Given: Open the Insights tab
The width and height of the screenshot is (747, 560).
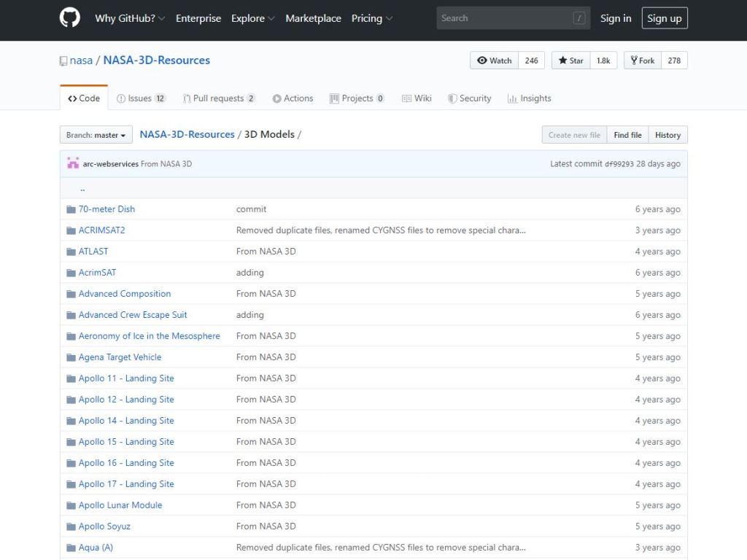Looking at the screenshot, I should click(x=530, y=98).
